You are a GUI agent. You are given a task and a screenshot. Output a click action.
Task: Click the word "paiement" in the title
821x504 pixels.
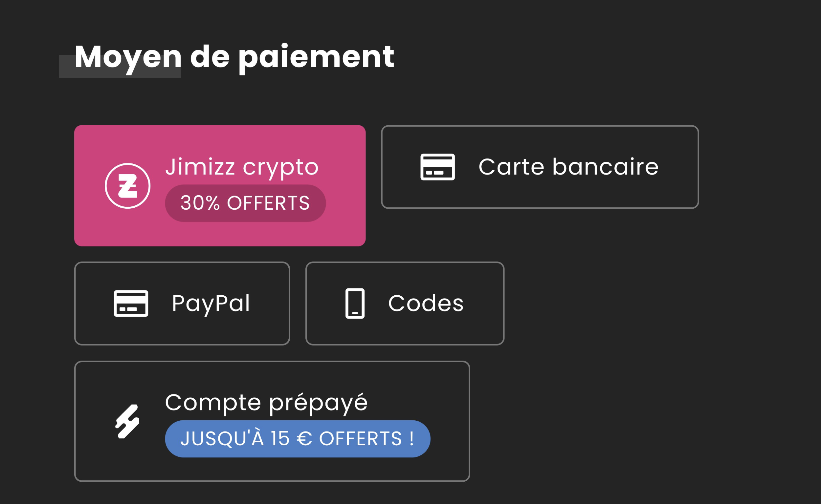point(316,57)
